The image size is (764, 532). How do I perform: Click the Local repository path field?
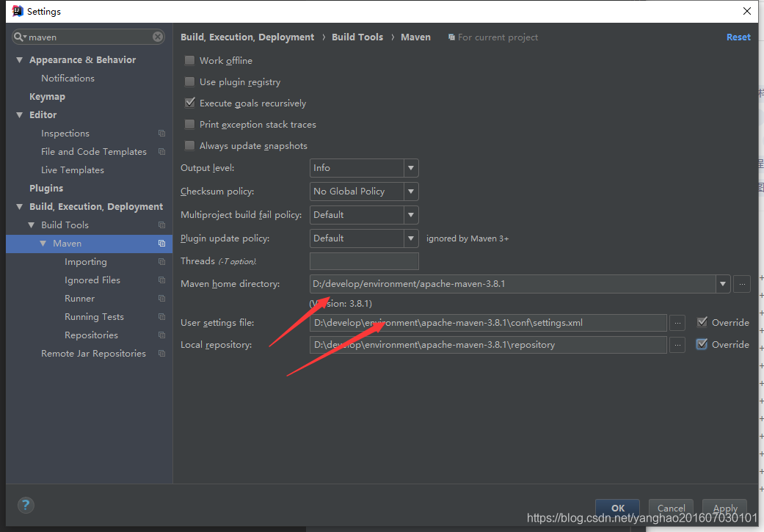tap(488, 345)
